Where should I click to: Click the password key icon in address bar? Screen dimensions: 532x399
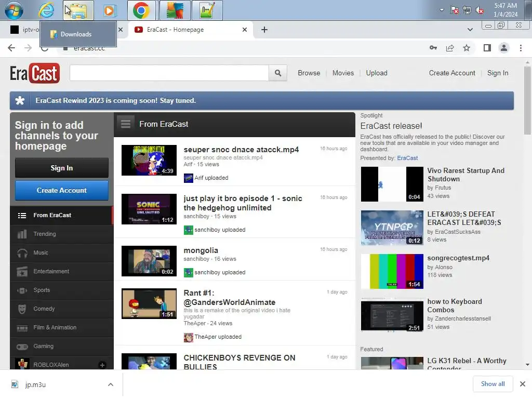pos(433,48)
